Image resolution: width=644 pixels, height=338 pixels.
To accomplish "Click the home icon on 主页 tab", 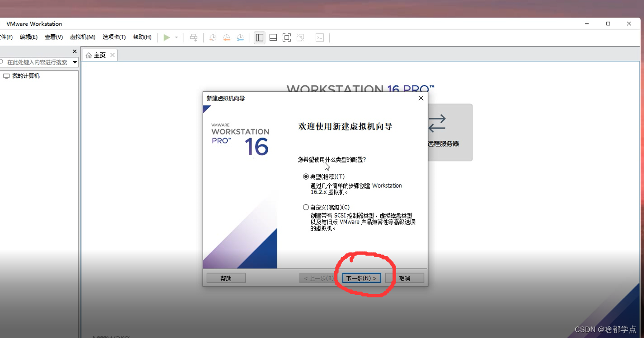I will (x=89, y=55).
